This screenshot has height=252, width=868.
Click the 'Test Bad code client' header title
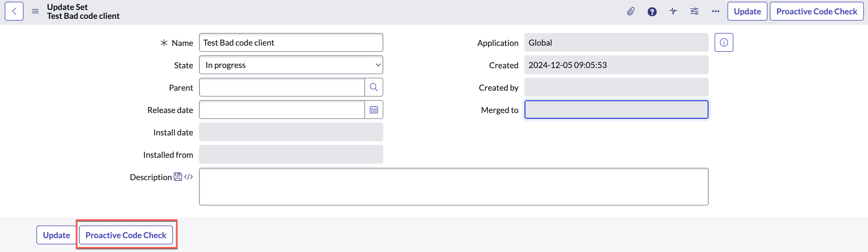83,16
